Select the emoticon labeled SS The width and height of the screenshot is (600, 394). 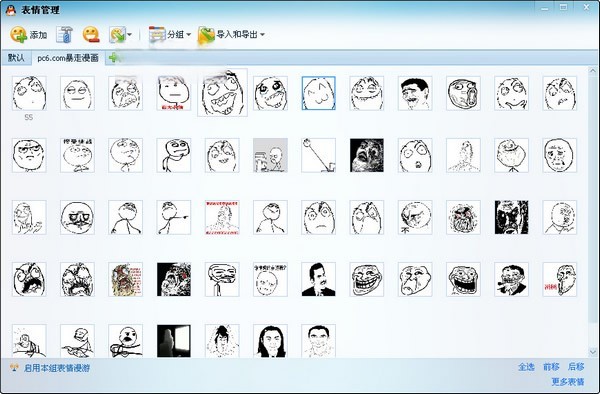pos(29,93)
